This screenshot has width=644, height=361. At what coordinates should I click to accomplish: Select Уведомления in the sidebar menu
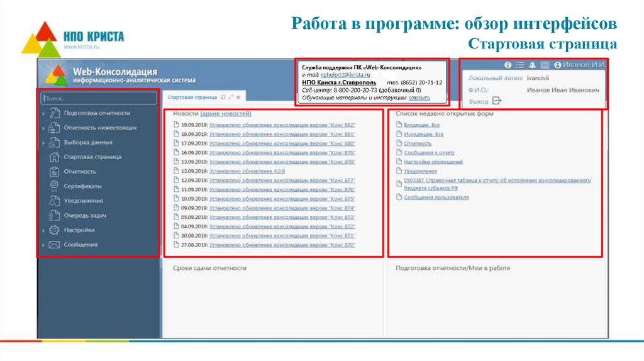84,201
